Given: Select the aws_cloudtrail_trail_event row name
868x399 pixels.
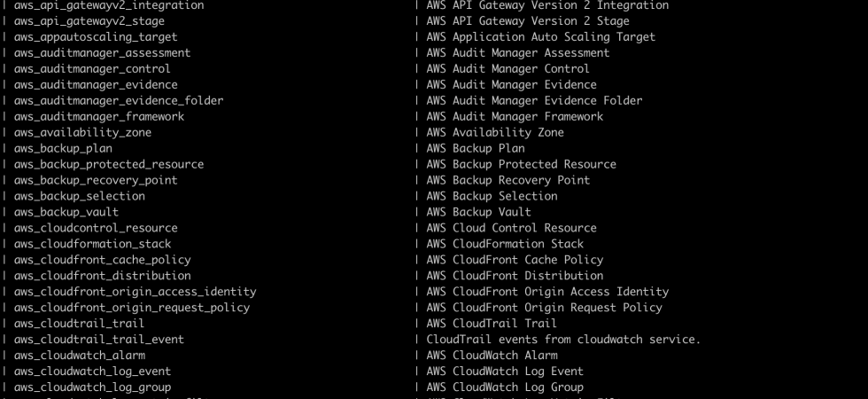Looking at the screenshot, I should [99, 339].
